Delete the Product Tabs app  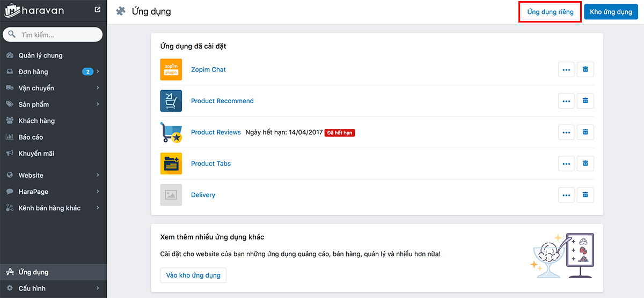coord(586,164)
